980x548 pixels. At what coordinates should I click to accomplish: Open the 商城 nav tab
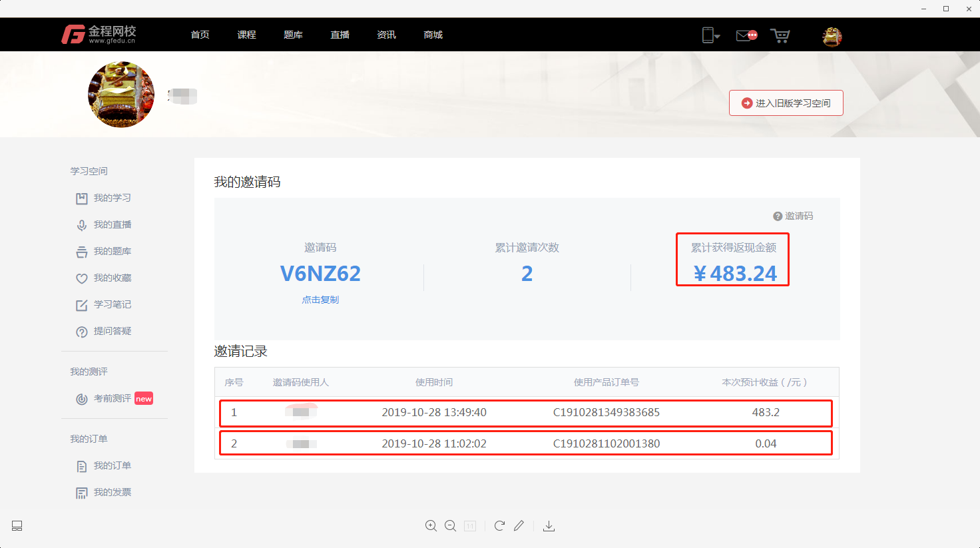coord(433,35)
